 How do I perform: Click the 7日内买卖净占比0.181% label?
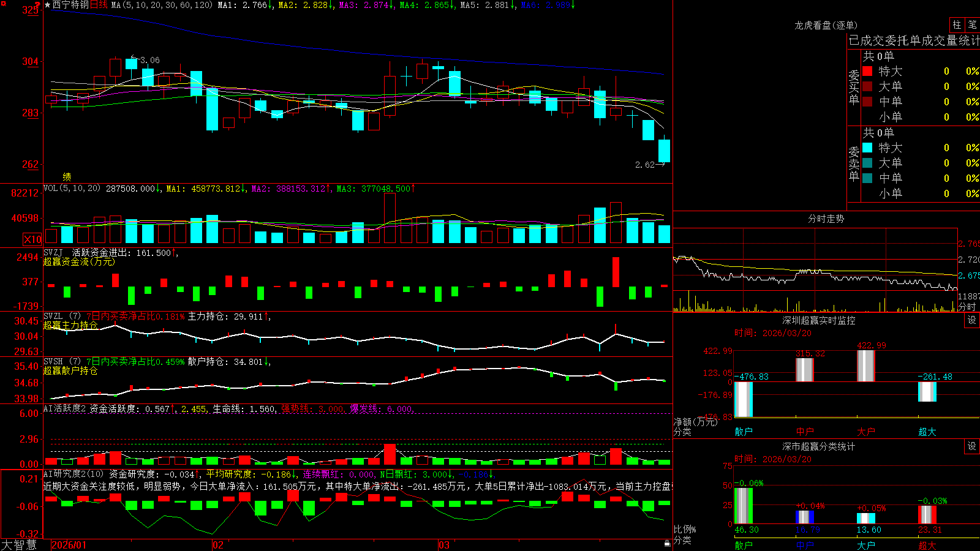[x=135, y=316]
